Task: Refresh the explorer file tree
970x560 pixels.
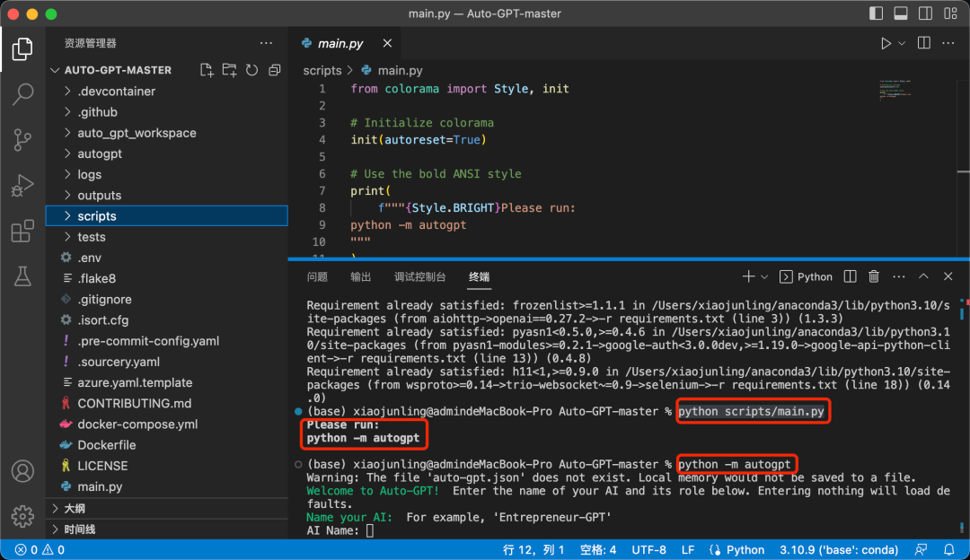Action: (252, 70)
